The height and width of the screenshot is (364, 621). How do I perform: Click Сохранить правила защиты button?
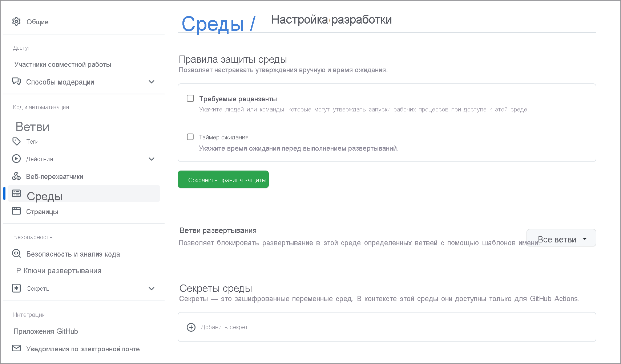tap(223, 179)
